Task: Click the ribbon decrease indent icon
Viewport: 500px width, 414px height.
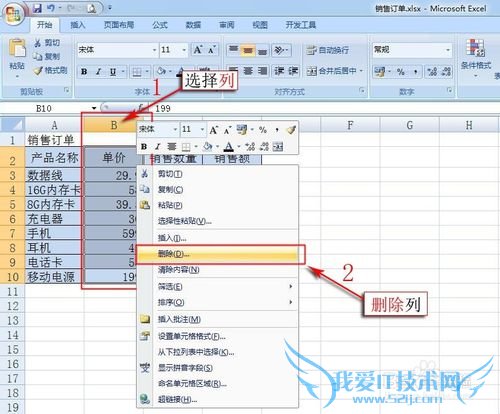Action: click(x=278, y=71)
